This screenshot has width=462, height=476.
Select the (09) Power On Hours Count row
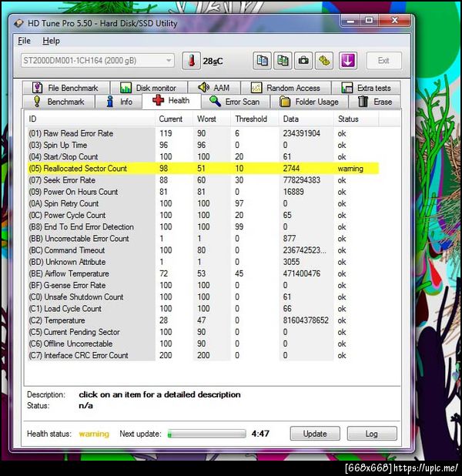[x=203, y=192]
